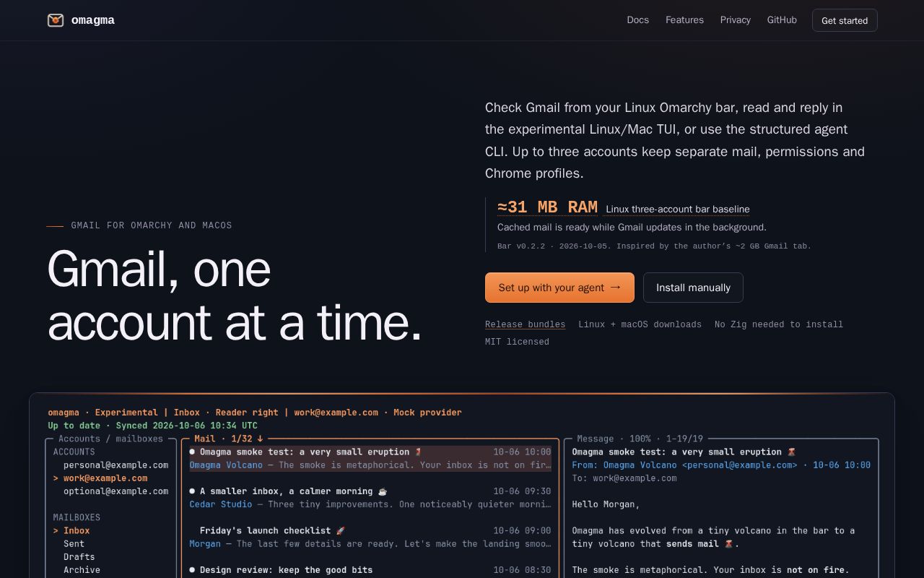The height and width of the screenshot is (578, 924).
Task: Click the omagma mail logo icon
Action: click(x=56, y=20)
